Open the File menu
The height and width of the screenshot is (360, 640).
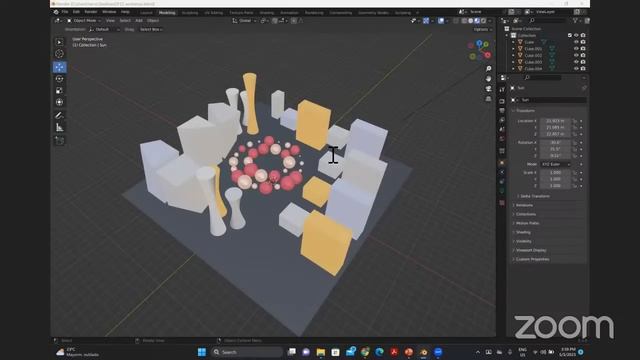tap(65, 12)
